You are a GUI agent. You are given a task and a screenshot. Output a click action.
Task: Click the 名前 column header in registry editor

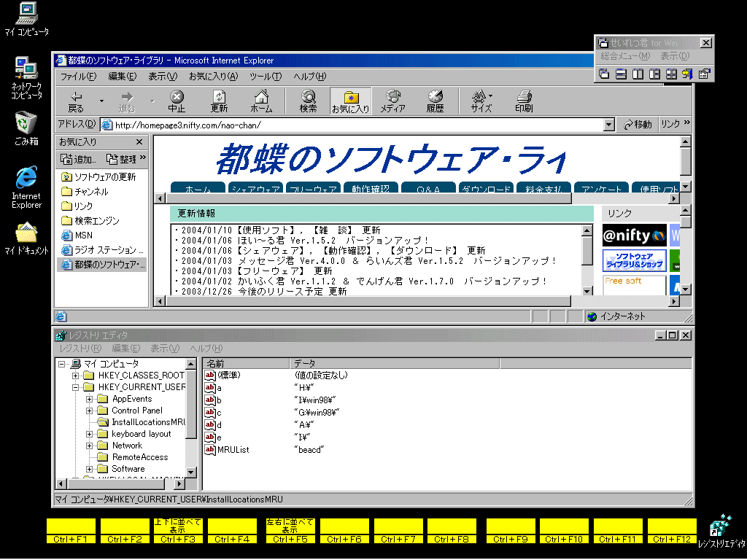pos(247,363)
